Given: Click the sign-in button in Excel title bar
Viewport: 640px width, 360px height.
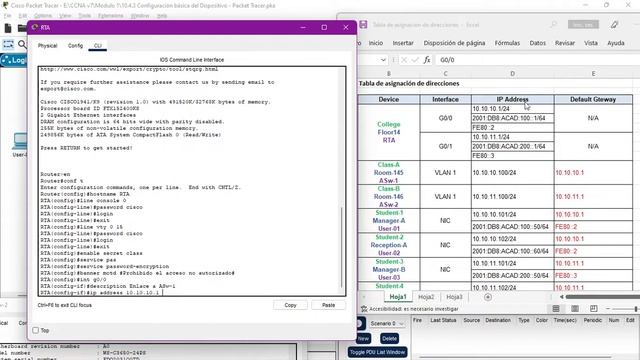Looking at the screenshot, I should 583,24.
